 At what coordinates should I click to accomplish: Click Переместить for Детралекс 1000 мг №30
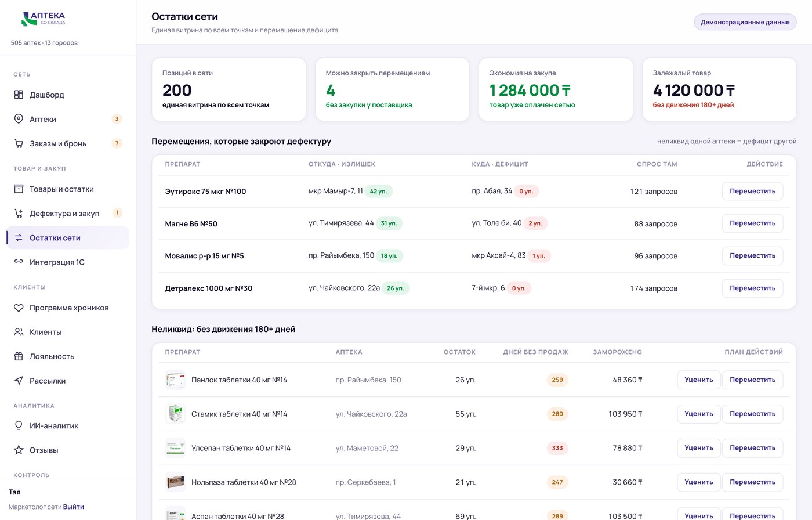tap(752, 288)
